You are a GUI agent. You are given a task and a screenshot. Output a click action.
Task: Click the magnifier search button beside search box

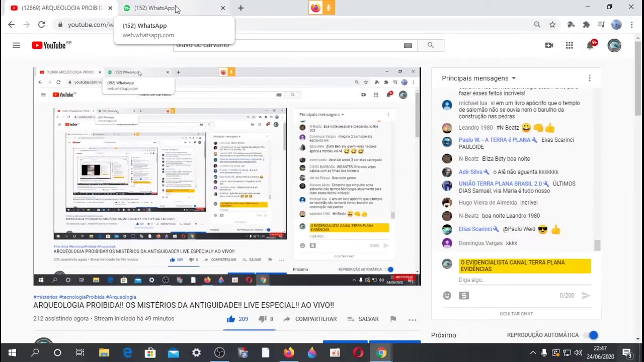coord(431,45)
